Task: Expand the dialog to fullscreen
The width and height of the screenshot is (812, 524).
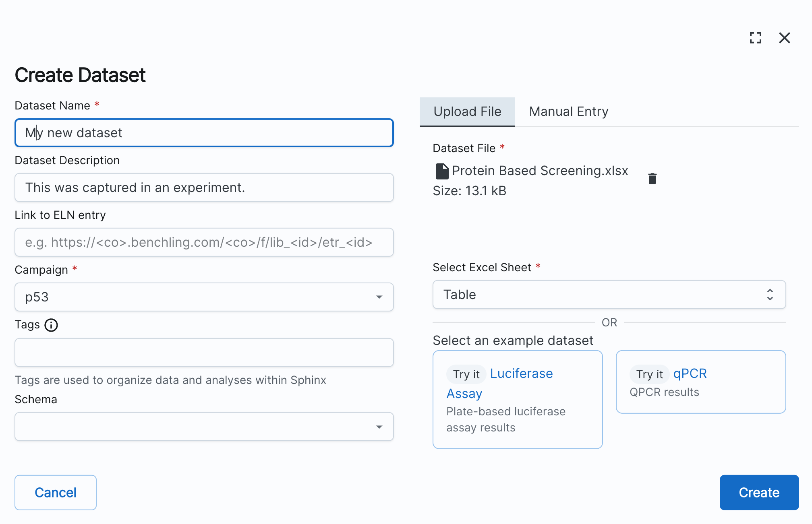Action: click(756, 38)
